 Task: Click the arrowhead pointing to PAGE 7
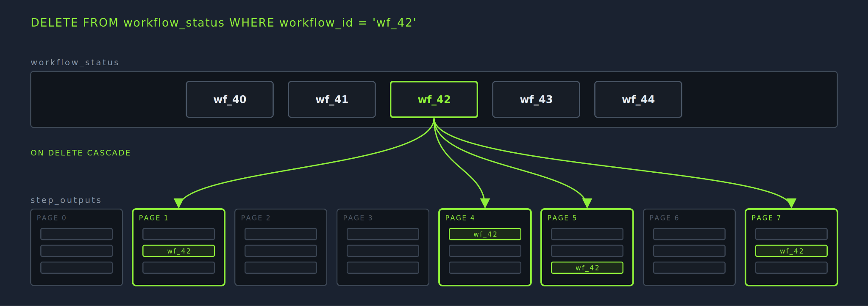(792, 203)
